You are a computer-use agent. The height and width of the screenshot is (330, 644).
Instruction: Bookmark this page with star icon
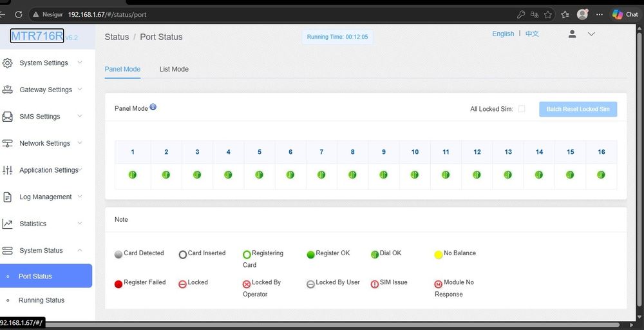[x=548, y=14]
